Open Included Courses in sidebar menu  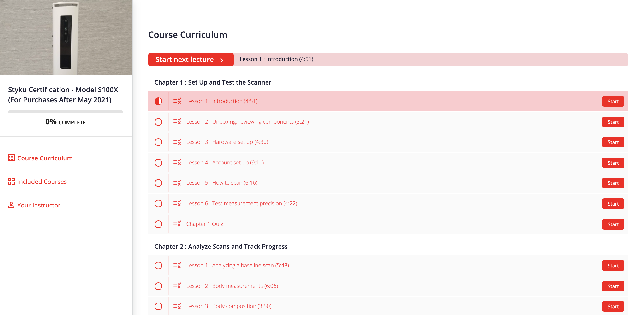[42, 182]
